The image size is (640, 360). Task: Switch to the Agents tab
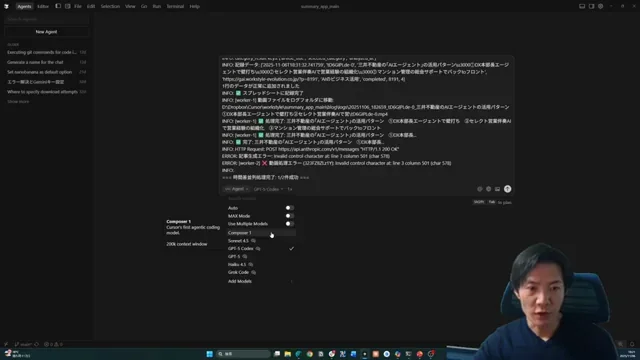coord(24,6)
